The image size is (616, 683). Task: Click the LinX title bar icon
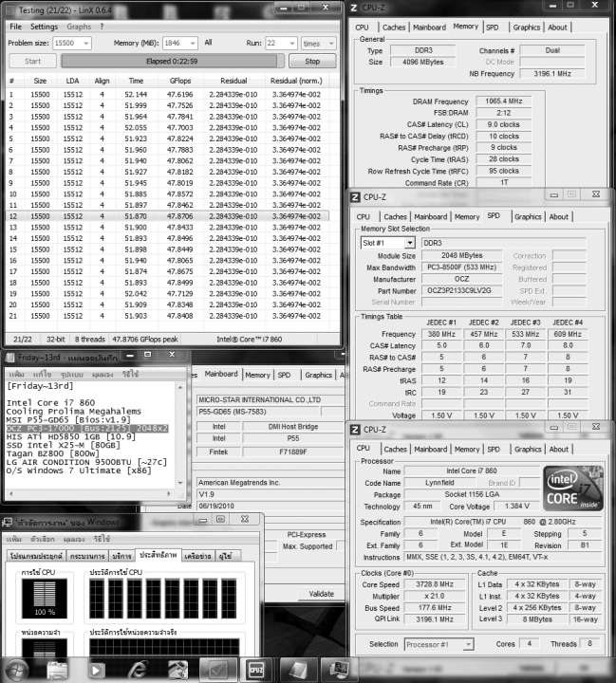pyautogui.click(x=10, y=10)
